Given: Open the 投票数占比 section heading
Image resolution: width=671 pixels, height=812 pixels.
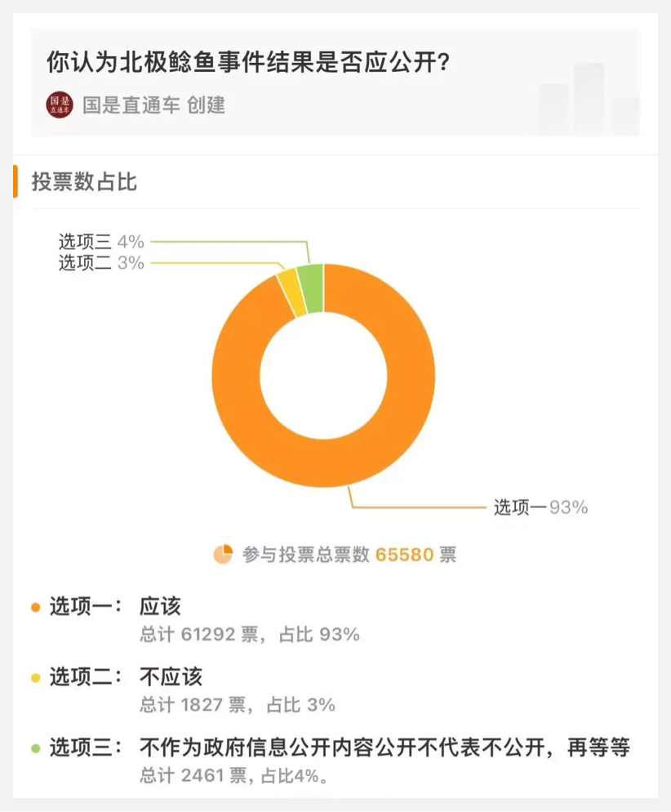Looking at the screenshot, I should pos(84,182).
